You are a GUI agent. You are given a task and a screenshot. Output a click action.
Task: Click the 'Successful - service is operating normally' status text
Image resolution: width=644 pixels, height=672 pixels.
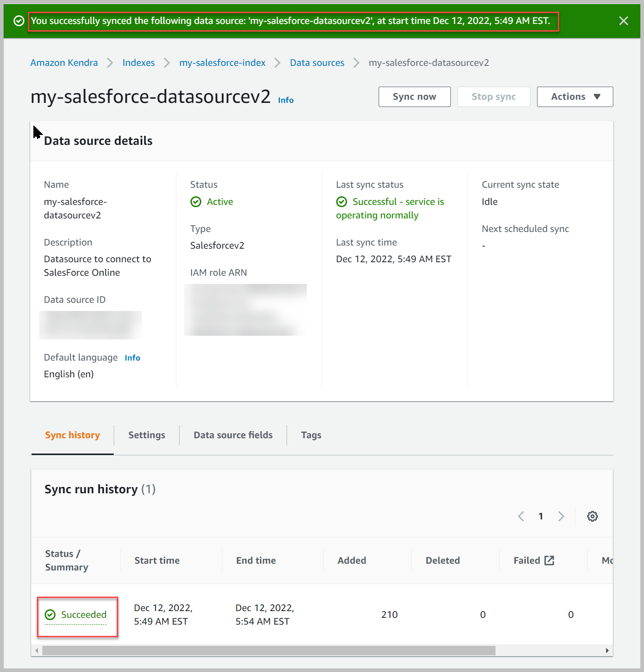pyautogui.click(x=390, y=209)
